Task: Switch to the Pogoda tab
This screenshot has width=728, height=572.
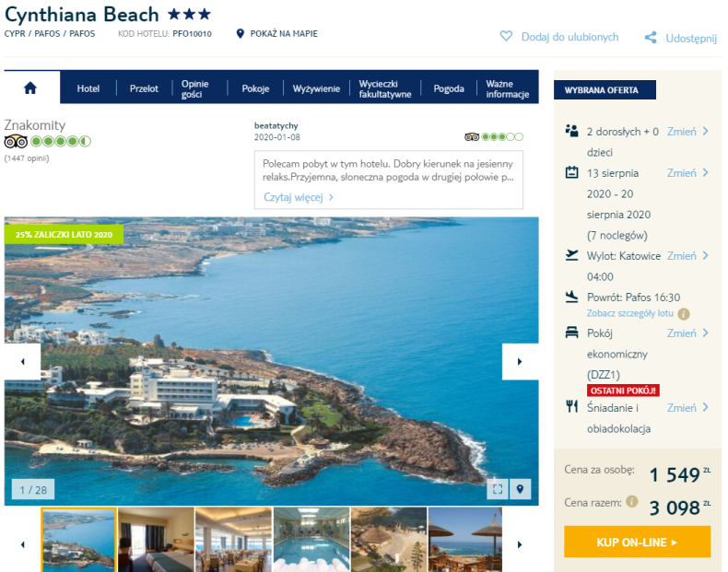Action: pos(449,88)
